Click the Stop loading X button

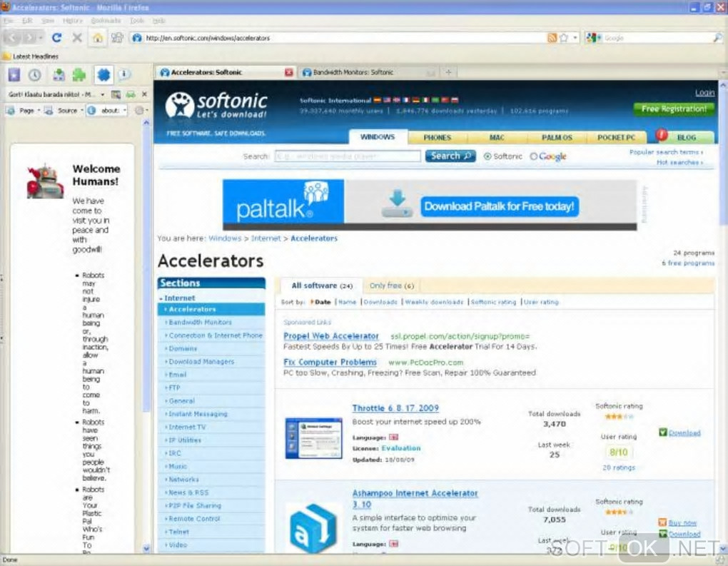pos(77,38)
